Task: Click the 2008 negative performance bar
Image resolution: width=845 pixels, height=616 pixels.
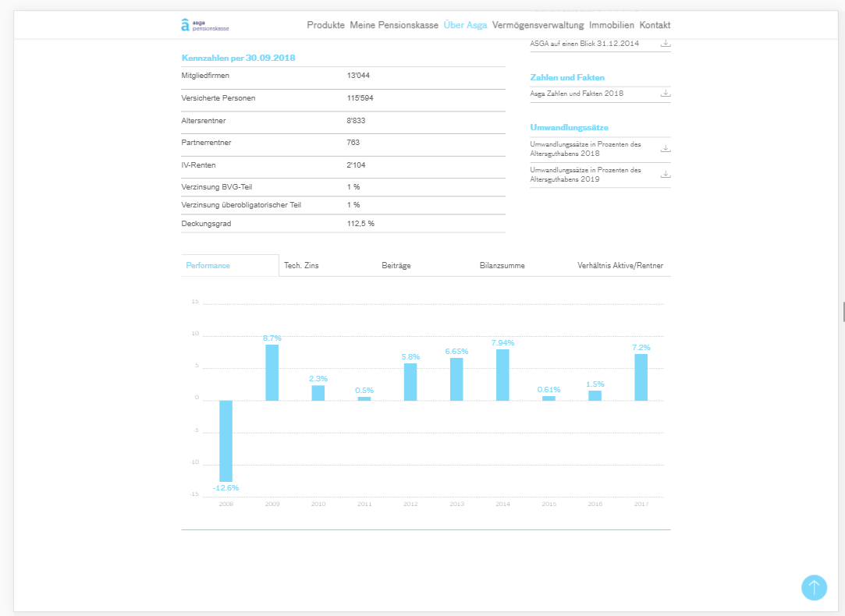Action: tap(225, 441)
